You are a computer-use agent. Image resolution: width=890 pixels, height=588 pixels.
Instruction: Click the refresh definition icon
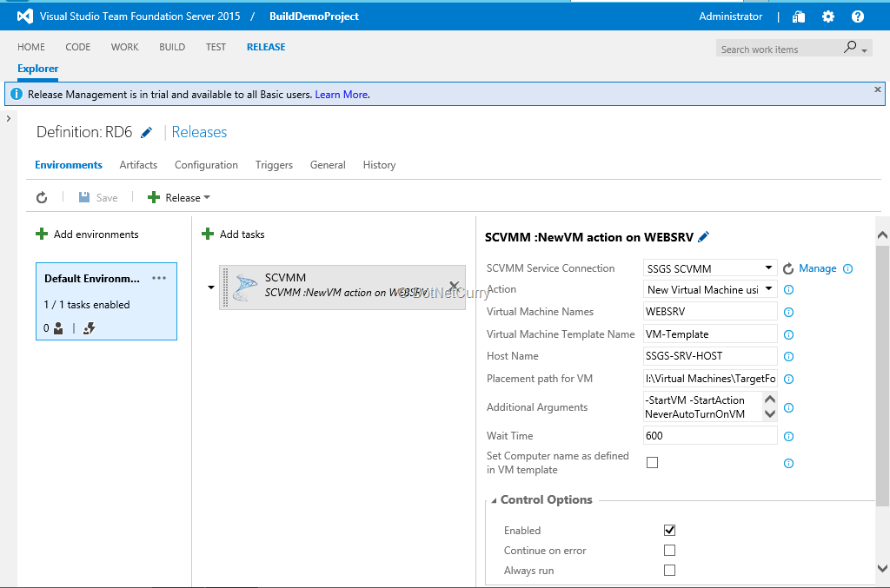[x=42, y=197]
